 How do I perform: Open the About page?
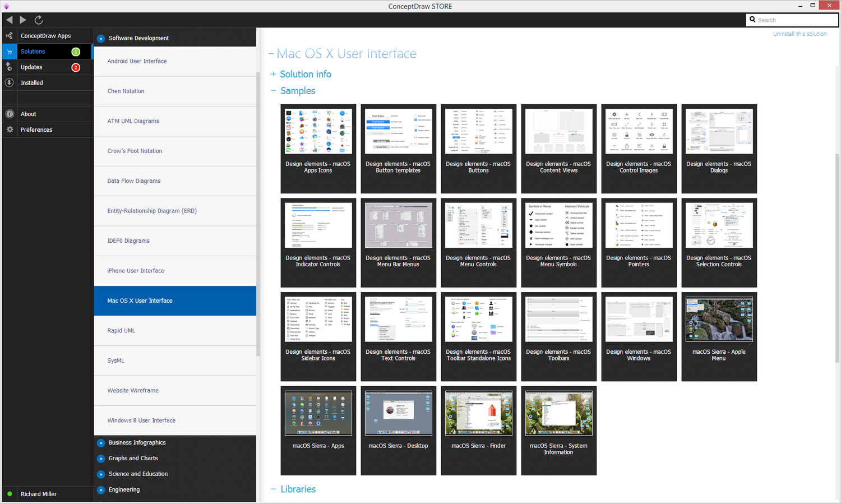point(29,114)
